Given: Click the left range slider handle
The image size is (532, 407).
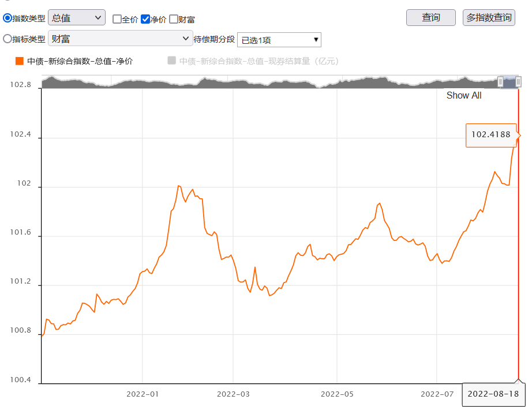Looking at the screenshot, I should coord(500,82).
